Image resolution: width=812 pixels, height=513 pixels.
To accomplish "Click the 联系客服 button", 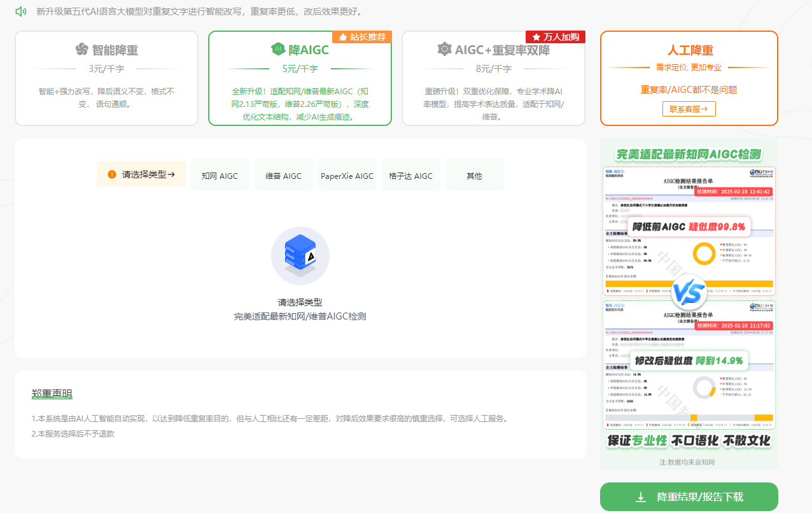I will [689, 109].
